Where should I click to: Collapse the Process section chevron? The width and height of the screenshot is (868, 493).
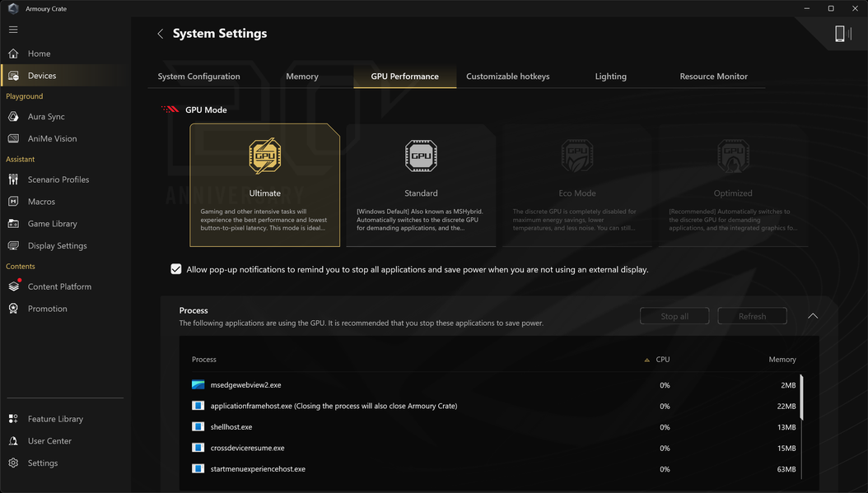click(813, 316)
